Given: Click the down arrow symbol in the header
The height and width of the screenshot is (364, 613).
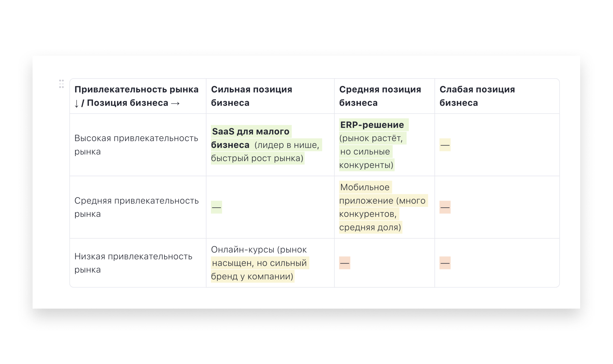Looking at the screenshot, I should pos(77,103).
